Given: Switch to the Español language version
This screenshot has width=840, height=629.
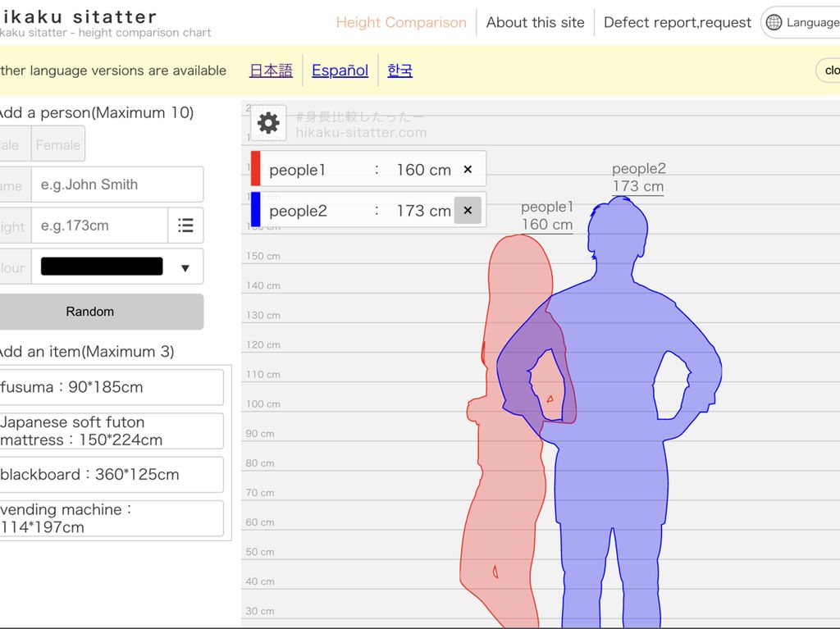Looking at the screenshot, I should [340, 71].
